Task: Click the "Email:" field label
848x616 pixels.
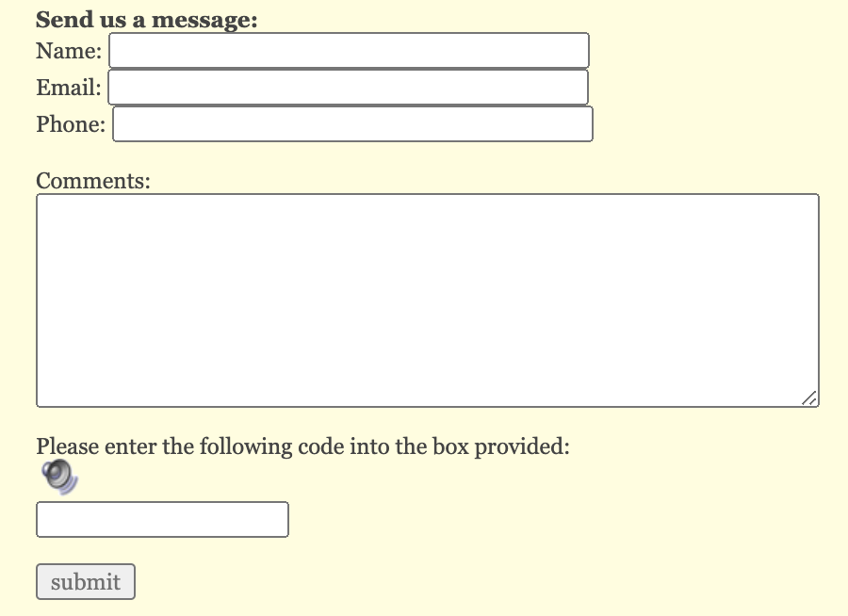Action: [69, 88]
